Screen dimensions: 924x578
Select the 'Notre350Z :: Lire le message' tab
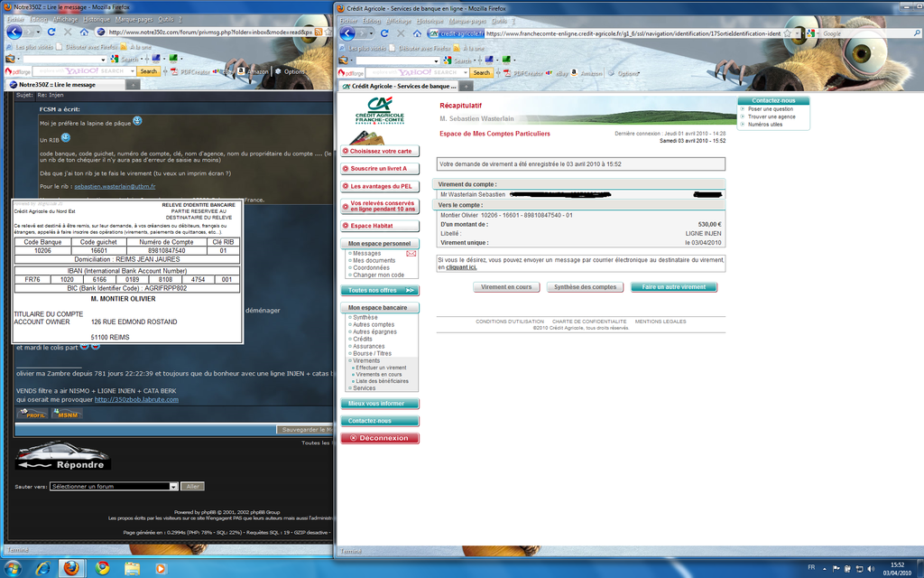pyautogui.click(x=65, y=85)
